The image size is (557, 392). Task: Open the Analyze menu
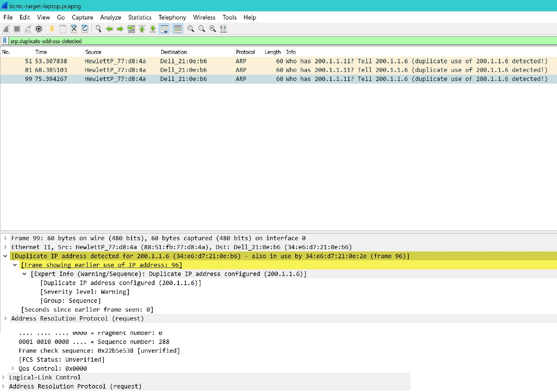pos(111,17)
